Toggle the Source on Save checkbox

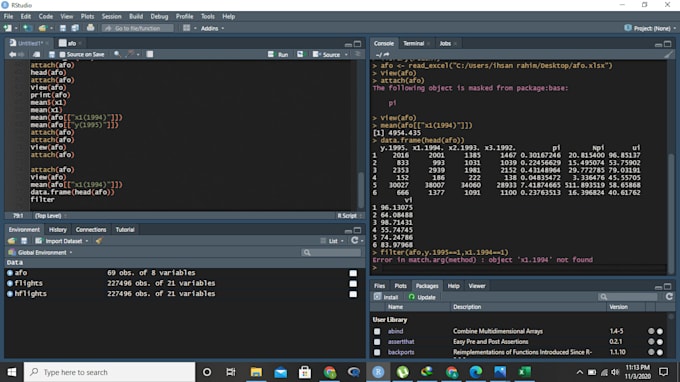click(62, 55)
